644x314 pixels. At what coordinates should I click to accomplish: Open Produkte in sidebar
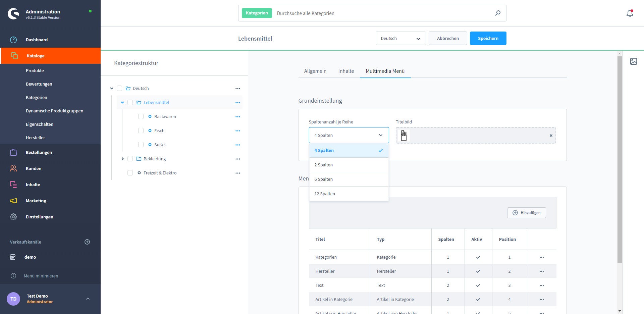(x=35, y=70)
